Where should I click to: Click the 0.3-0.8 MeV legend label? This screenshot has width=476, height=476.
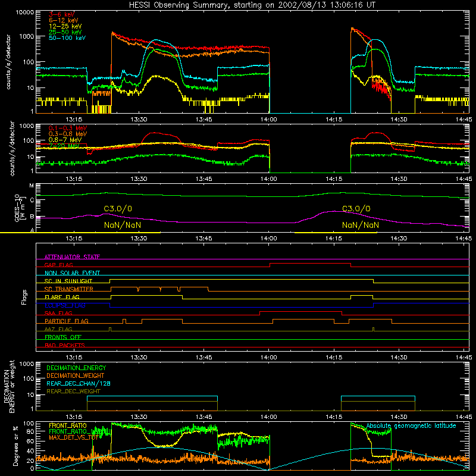(68, 134)
